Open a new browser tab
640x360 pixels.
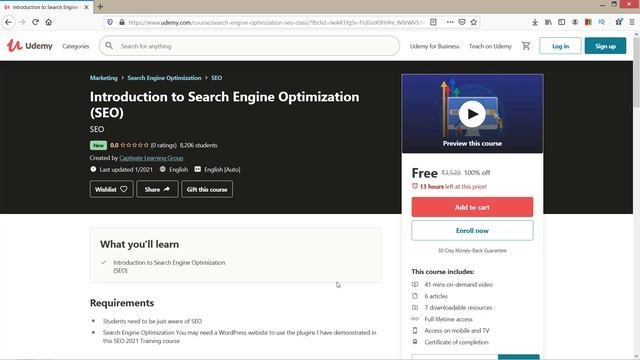click(x=100, y=7)
